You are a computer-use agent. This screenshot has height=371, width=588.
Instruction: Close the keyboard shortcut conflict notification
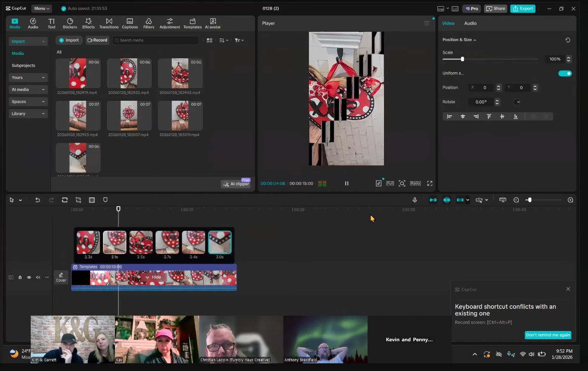pyautogui.click(x=568, y=289)
